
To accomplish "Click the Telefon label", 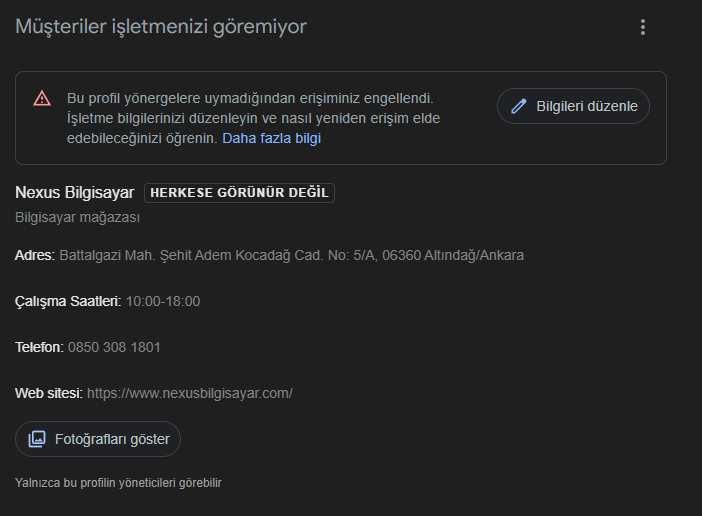I will click(39, 347).
